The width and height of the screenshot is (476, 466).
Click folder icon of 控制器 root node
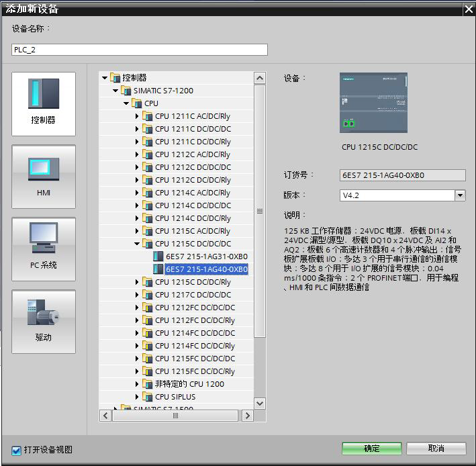coord(115,78)
